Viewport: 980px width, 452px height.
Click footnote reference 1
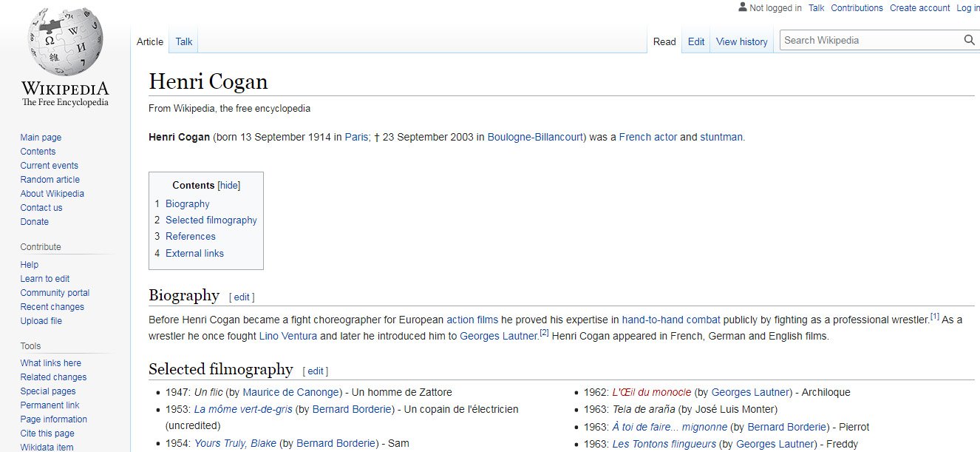click(935, 317)
